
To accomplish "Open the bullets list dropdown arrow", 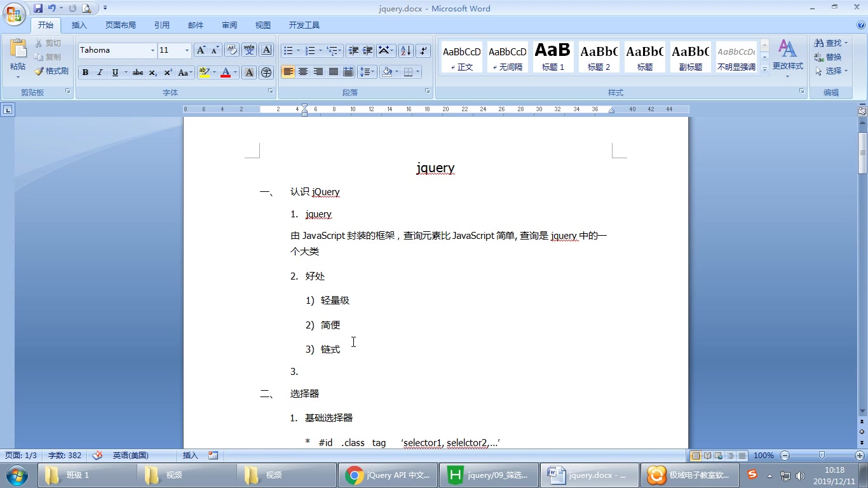I will (x=299, y=51).
